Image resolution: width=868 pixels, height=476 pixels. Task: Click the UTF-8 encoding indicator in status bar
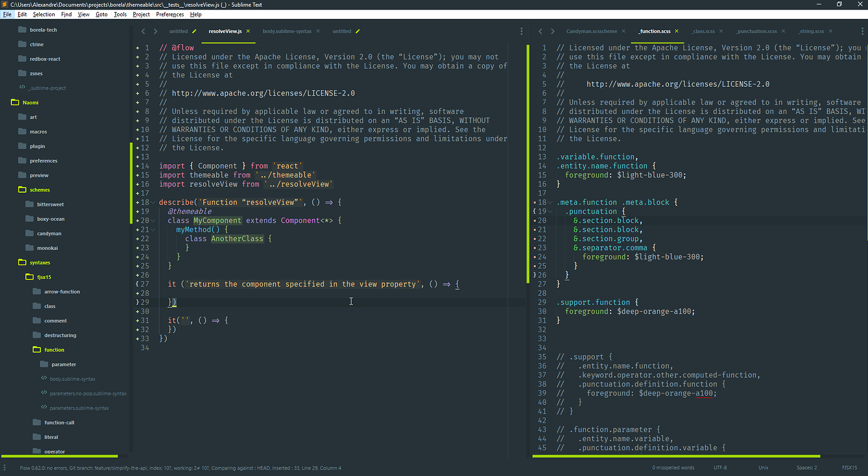(x=721, y=467)
